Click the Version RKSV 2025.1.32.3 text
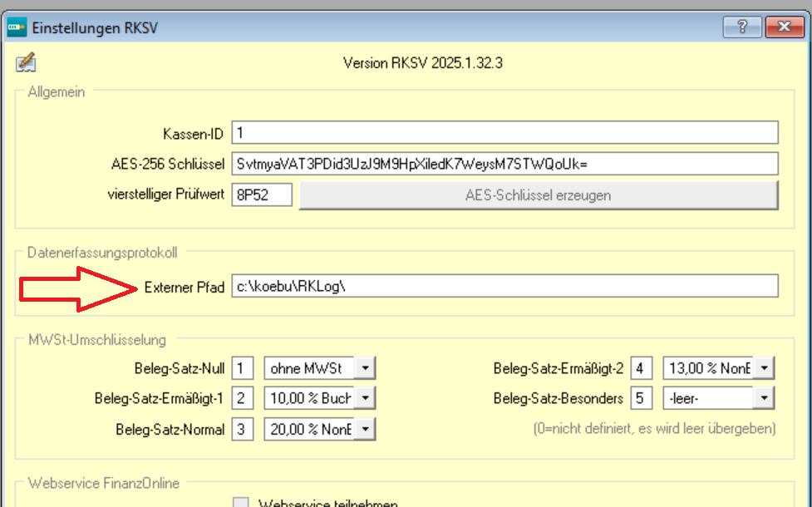The height and width of the screenshot is (507, 812). [x=422, y=63]
